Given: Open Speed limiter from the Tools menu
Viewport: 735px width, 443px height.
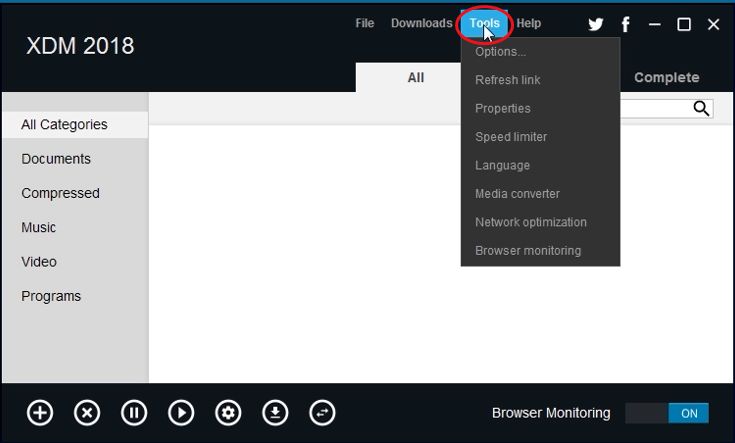Looking at the screenshot, I should (540, 137).
